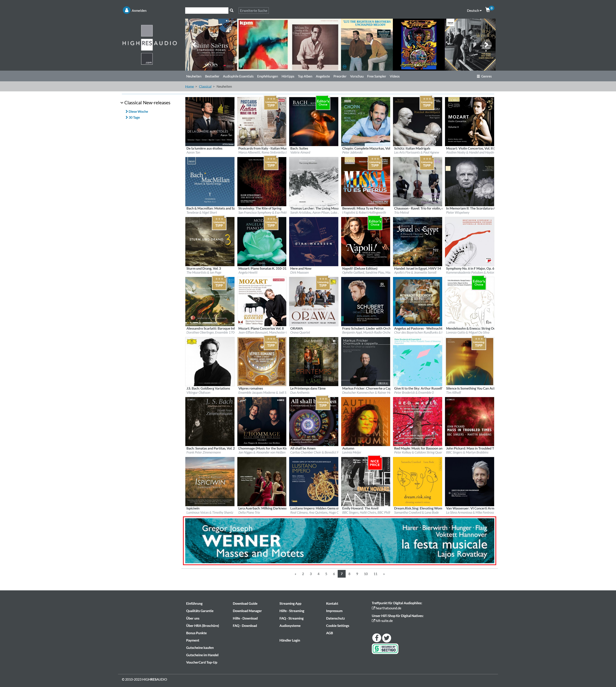Click the Classical breadcrumb link
The image size is (616, 687).
pyautogui.click(x=205, y=87)
